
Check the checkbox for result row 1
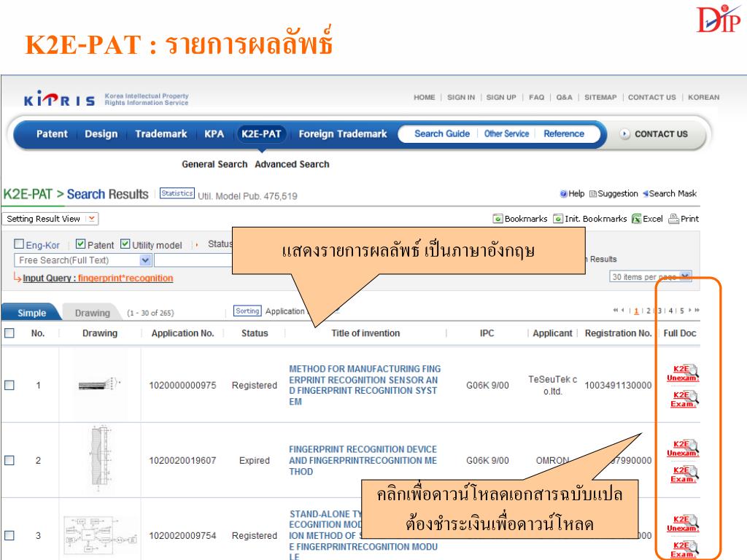(9, 385)
